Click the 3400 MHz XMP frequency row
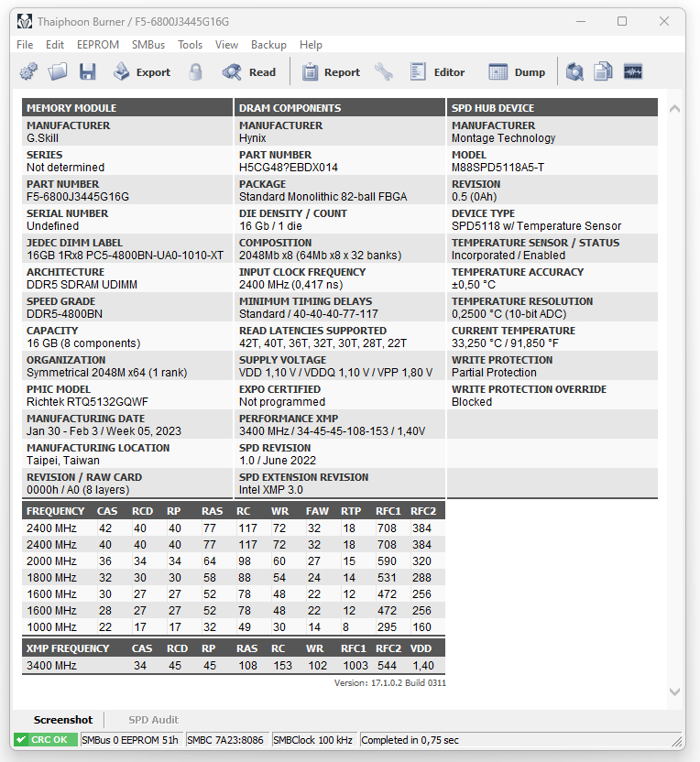700x762 pixels. pos(234,665)
